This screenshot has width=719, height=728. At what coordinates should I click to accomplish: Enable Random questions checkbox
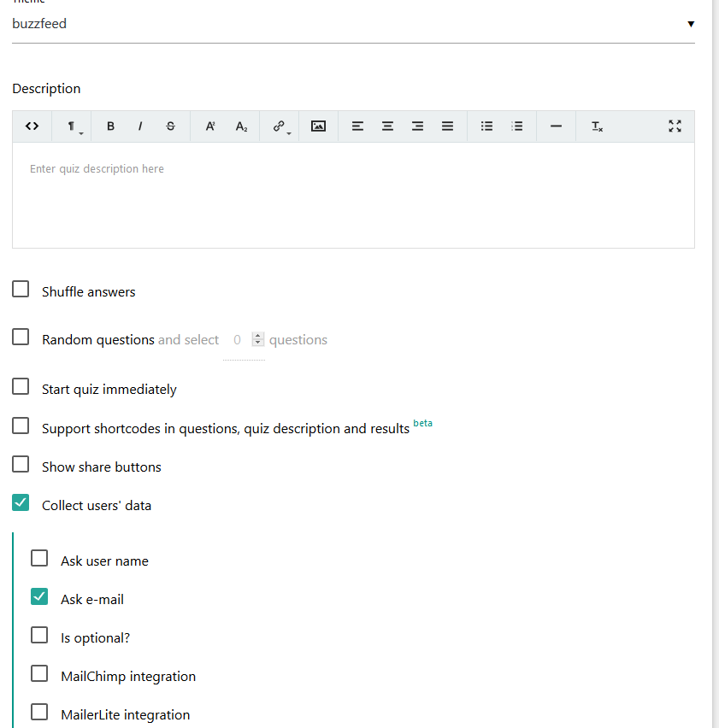pyautogui.click(x=21, y=337)
